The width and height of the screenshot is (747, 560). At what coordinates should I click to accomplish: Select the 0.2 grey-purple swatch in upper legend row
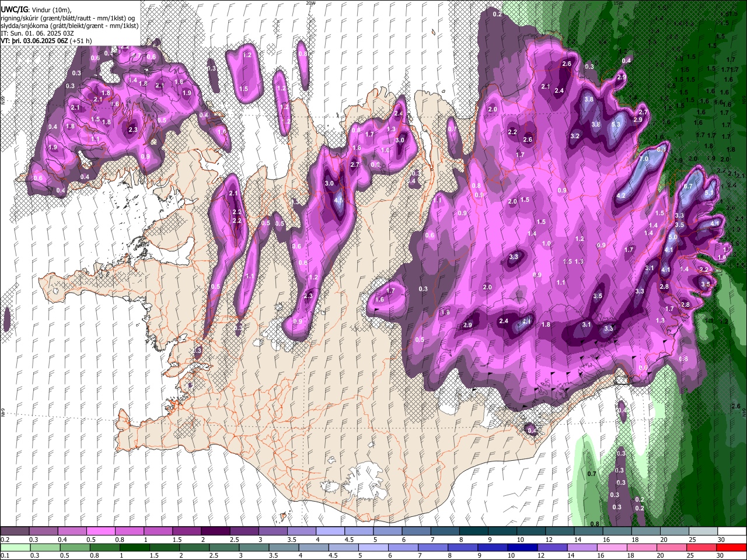coord(15,531)
